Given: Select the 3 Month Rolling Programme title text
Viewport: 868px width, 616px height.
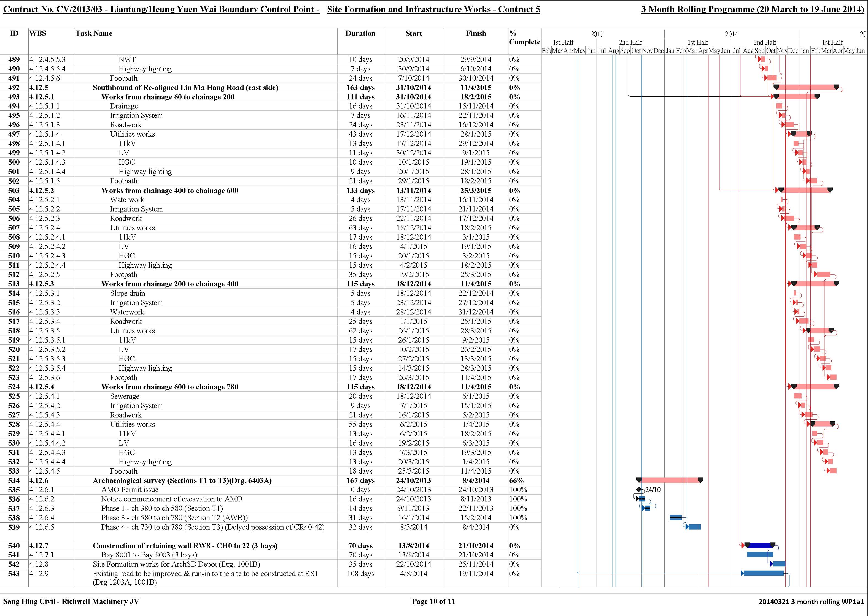Looking at the screenshot, I should [753, 9].
